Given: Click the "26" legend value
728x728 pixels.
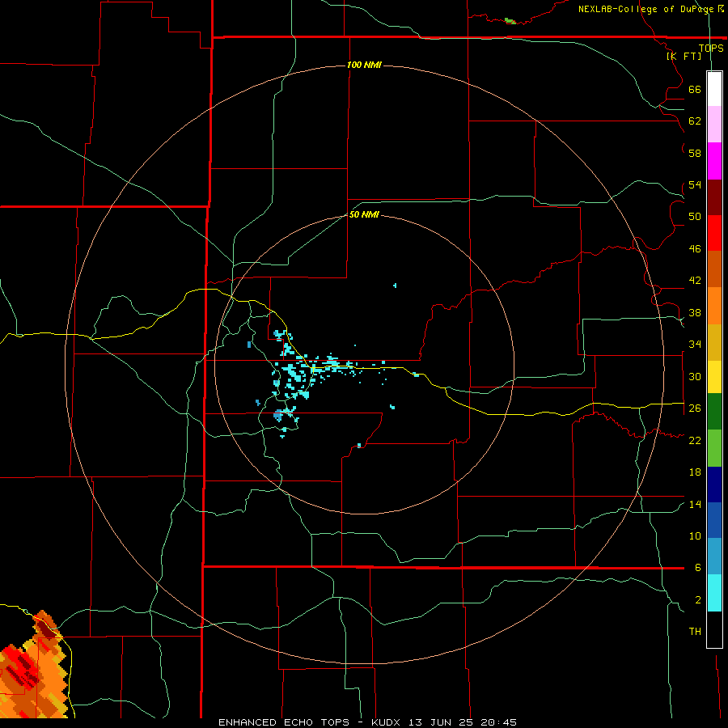Looking at the screenshot, I should click(695, 408).
